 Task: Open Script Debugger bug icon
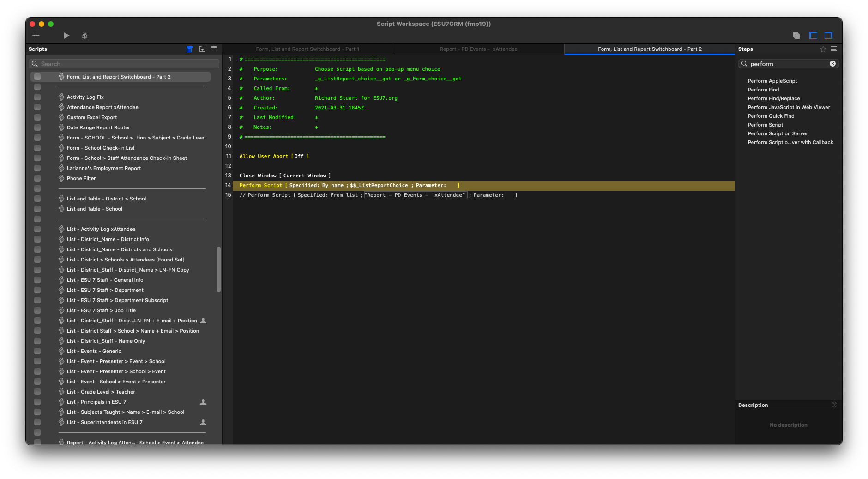click(85, 36)
